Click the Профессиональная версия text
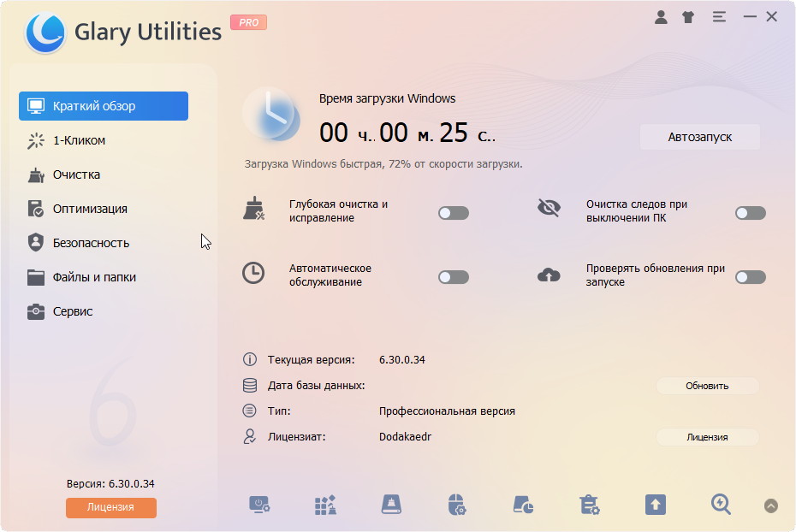The image size is (796, 532). tap(447, 411)
